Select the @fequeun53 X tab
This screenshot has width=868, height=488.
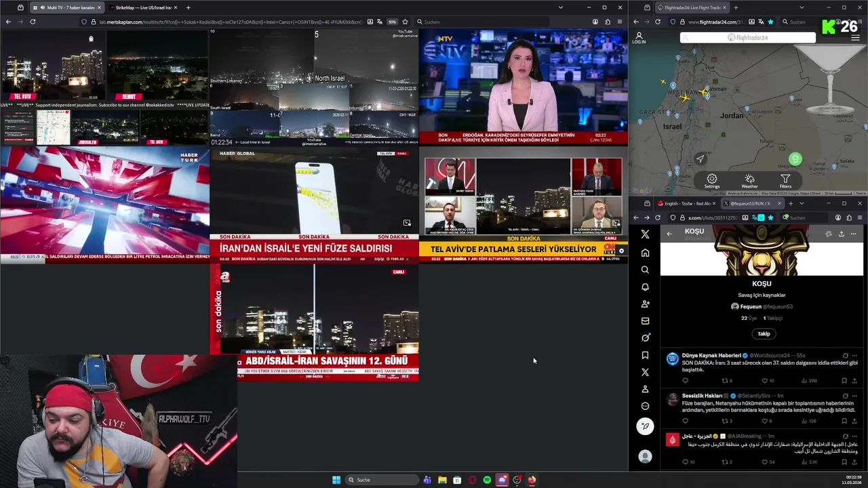751,203
